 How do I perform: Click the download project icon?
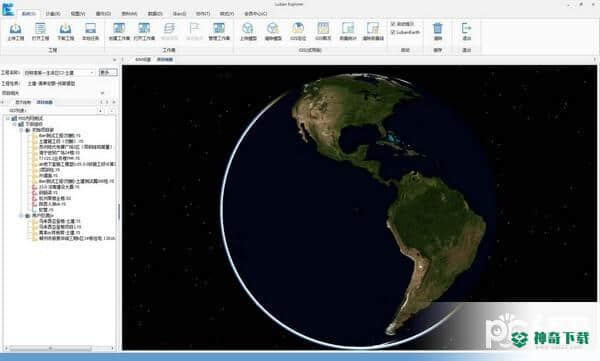coord(65,31)
